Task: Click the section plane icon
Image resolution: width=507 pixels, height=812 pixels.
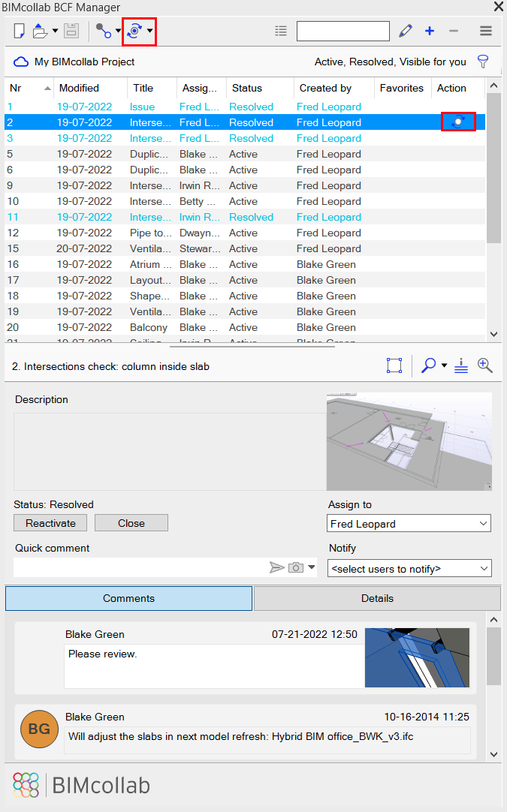Action: click(461, 365)
